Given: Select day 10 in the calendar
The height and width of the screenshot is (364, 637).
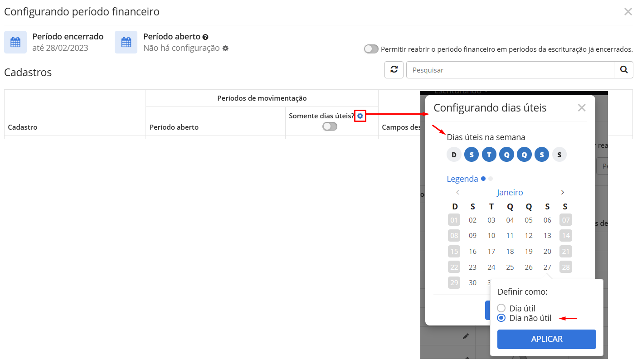Looking at the screenshot, I should [x=491, y=235].
